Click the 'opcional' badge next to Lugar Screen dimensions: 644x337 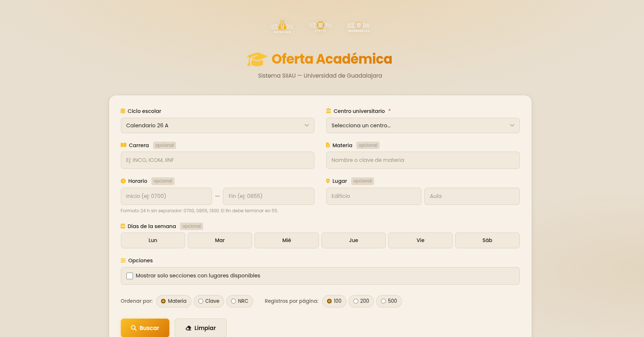pyautogui.click(x=363, y=181)
